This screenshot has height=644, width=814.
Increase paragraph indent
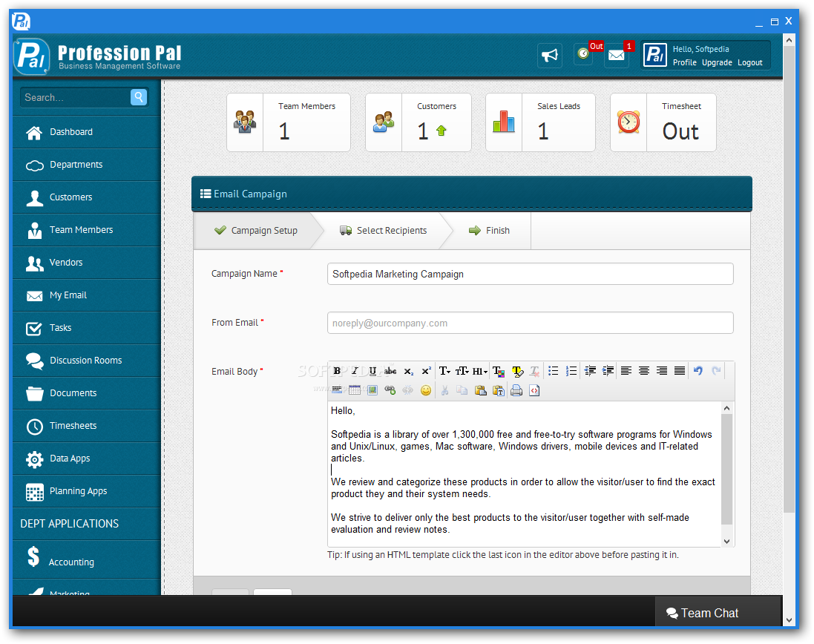click(x=608, y=371)
